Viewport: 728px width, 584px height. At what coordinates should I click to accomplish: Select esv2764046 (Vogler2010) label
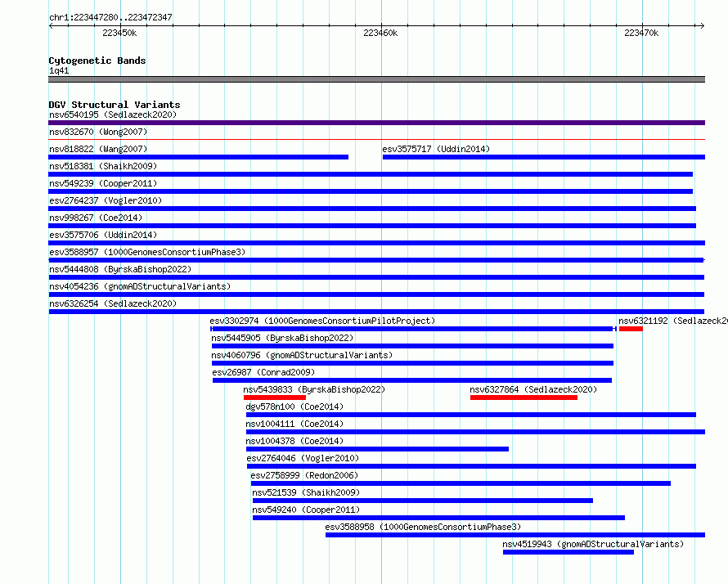click(303, 458)
